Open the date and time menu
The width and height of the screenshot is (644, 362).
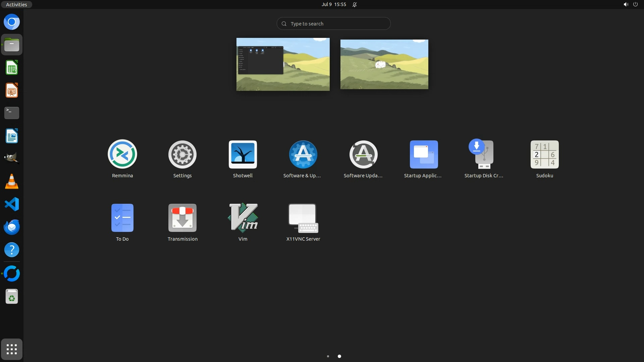(x=333, y=4)
